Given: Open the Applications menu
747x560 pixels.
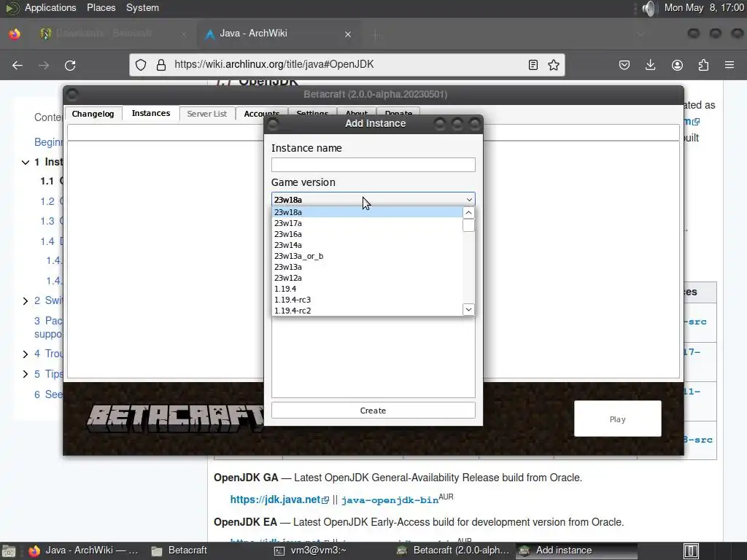Looking at the screenshot, I should (x=50, y=7).
